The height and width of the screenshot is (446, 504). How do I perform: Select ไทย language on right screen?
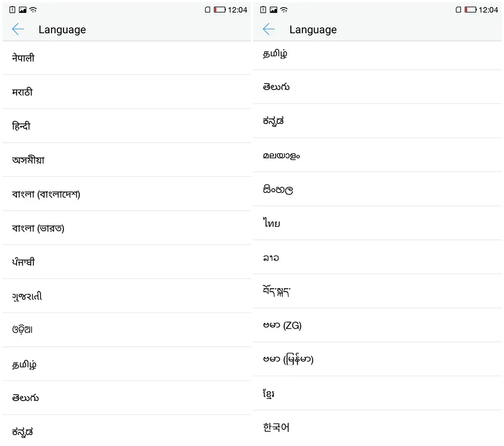click(377, 223)
